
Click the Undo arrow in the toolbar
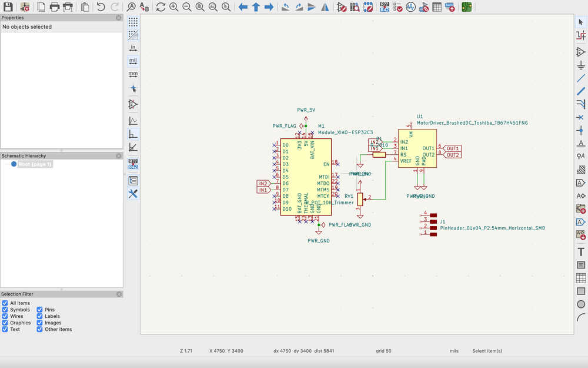tap(101, 7)
